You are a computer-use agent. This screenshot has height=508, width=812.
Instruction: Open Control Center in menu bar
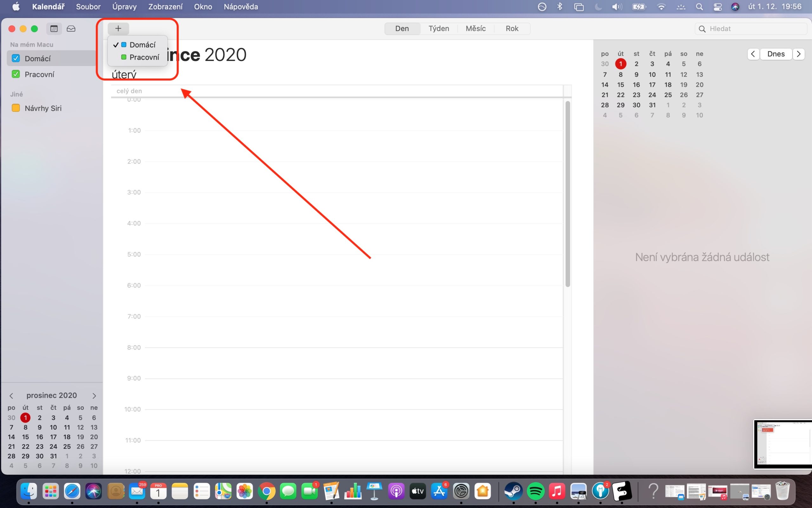[717, 7]
